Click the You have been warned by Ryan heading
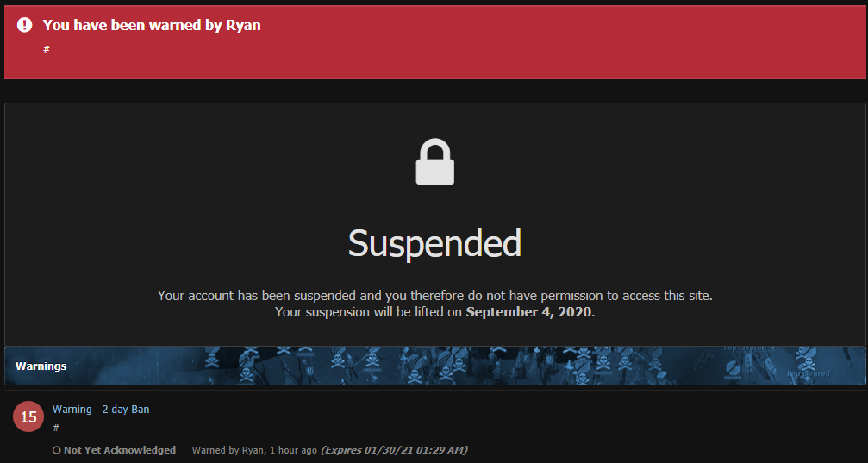Viewport: 868px width, 463px height. pos(152,25)
